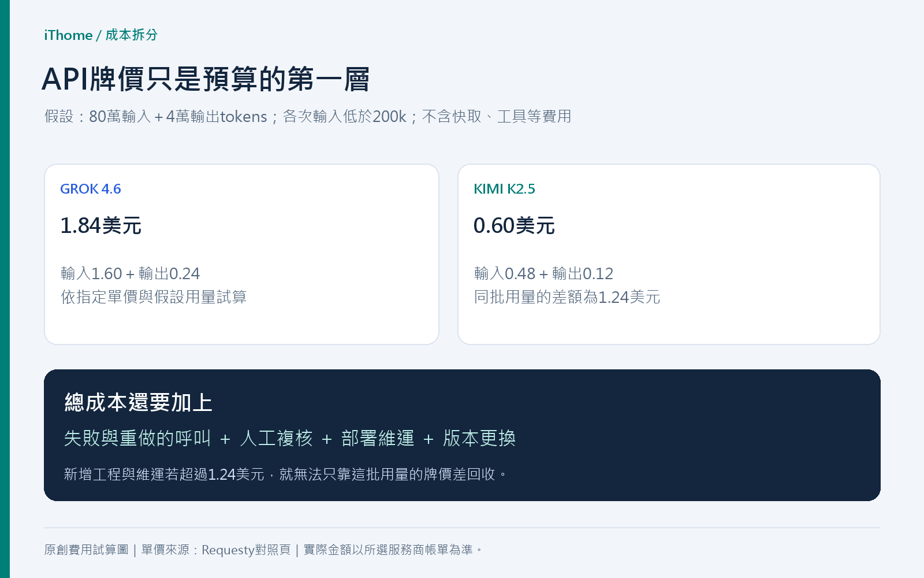This screenshot has height=578, width=924.
Task: Select the sentence starting '新增工程與維運若超過1.24美元'
Action: click(x=286, y=475)
